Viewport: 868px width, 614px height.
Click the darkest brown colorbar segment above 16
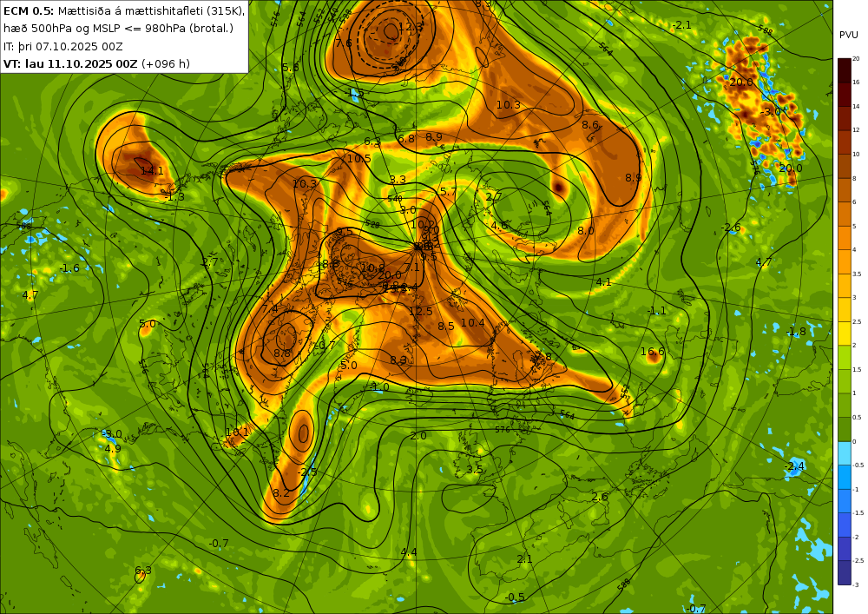[845, 70]
